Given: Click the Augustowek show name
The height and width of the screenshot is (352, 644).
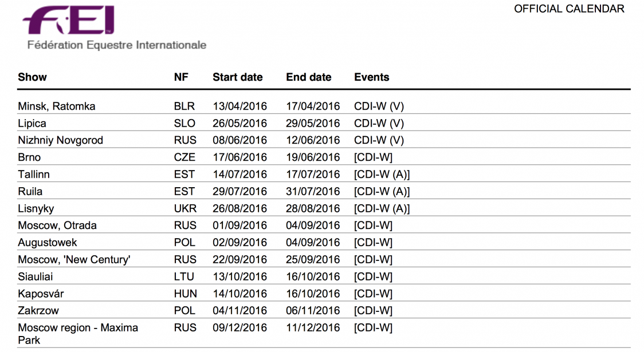Looking at the screenshot, I should click(48, 243).
